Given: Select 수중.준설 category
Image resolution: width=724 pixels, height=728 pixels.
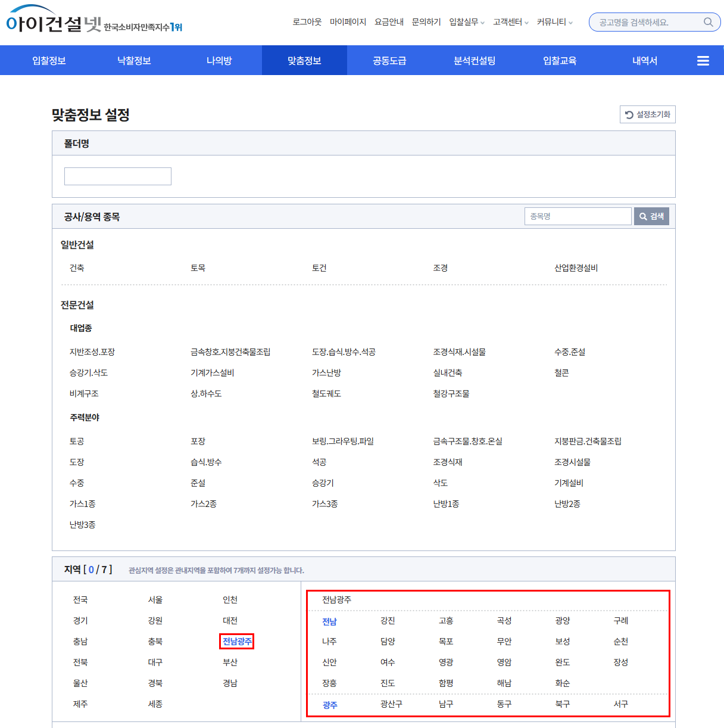Looking at the screenshot, I should click(x=570, y=352).
